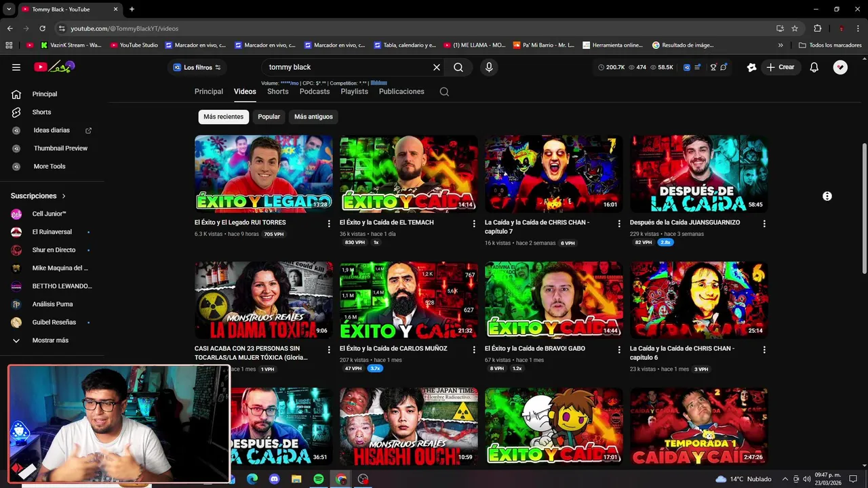Open the 'Cell Junior' subscription
868x488 pixels.
click(x=50, y=213)
